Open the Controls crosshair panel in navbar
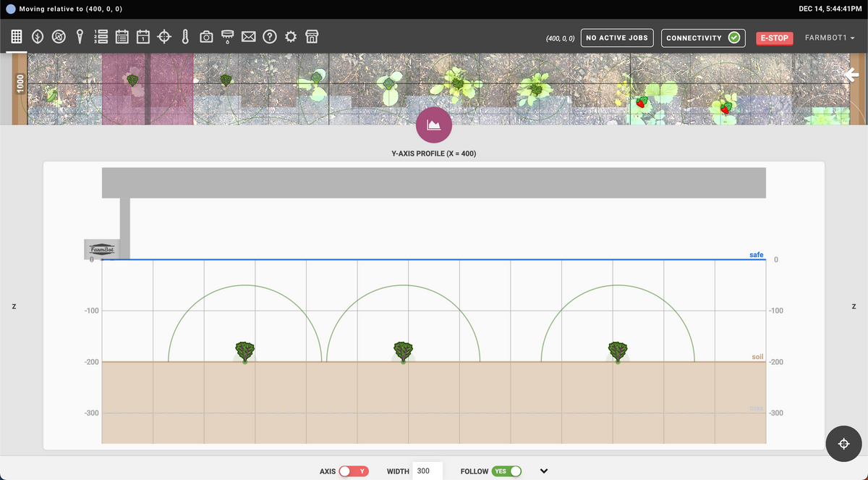868x480 pixels. click(164, 36)
